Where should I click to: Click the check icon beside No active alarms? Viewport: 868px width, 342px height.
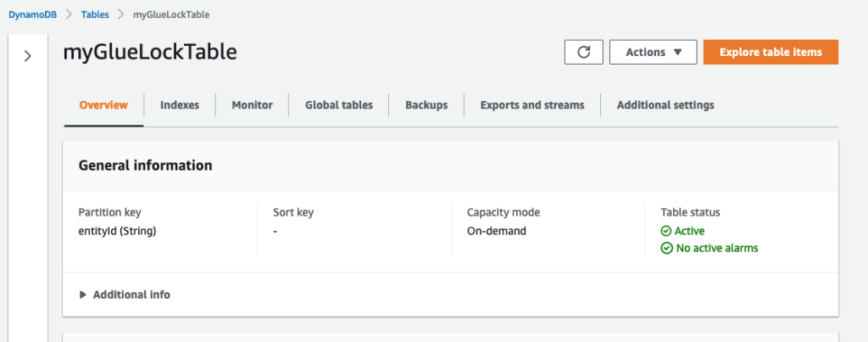tap(666, 249)
